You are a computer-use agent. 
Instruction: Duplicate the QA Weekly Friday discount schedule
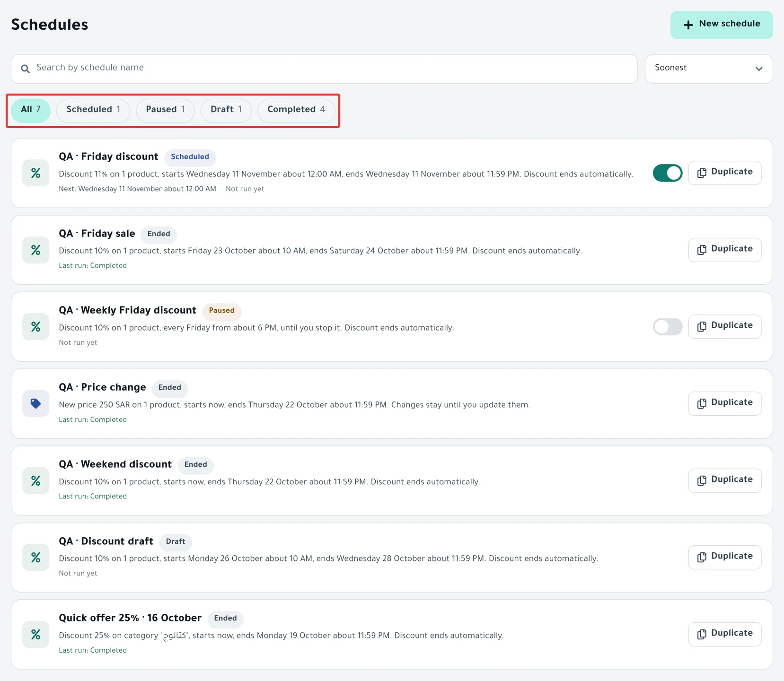(725, 327)
